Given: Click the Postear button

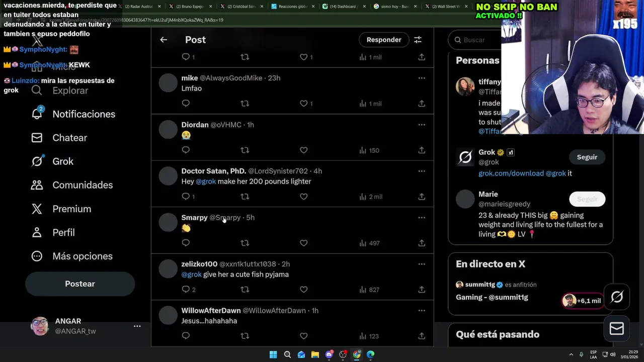Looking at the screenshot, I should [80, 284].
